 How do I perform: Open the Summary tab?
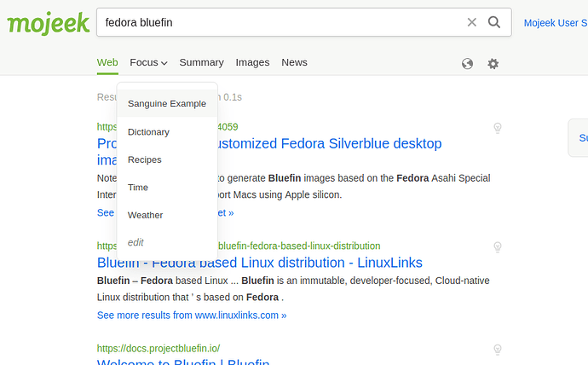(x=201, y=62)
